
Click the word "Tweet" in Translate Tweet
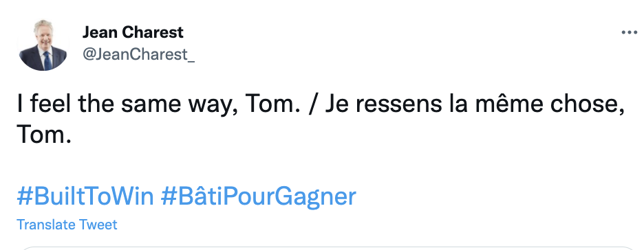(x=98, y=225)
